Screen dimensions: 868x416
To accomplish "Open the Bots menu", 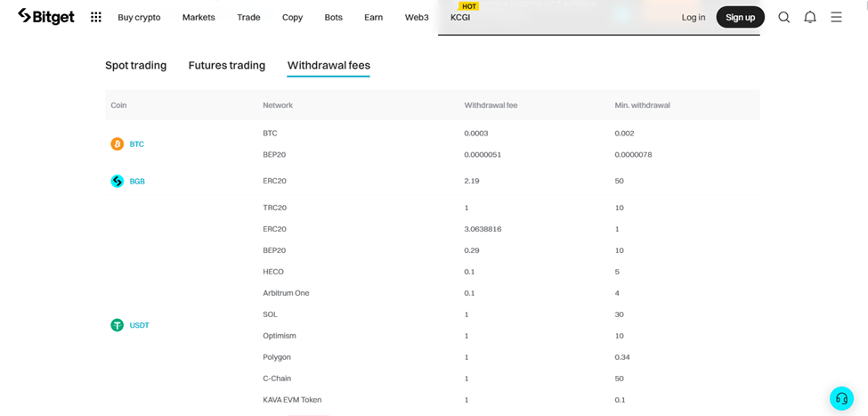I will click(333, 17).
